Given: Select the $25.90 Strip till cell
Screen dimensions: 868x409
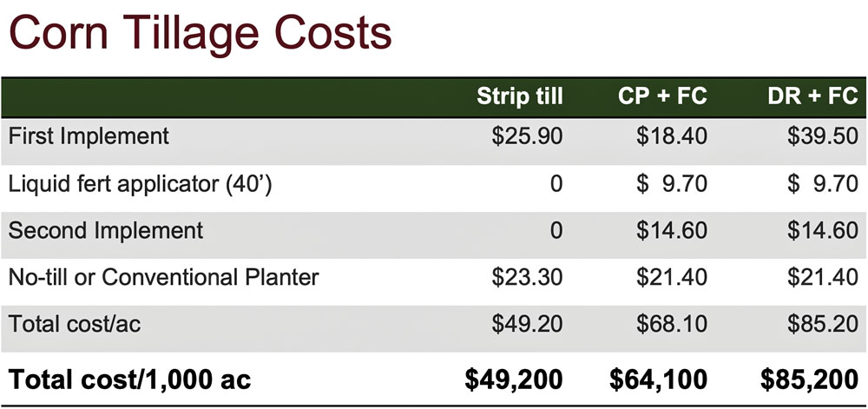Looking at the screenshot, I should (x=527, y=136).
